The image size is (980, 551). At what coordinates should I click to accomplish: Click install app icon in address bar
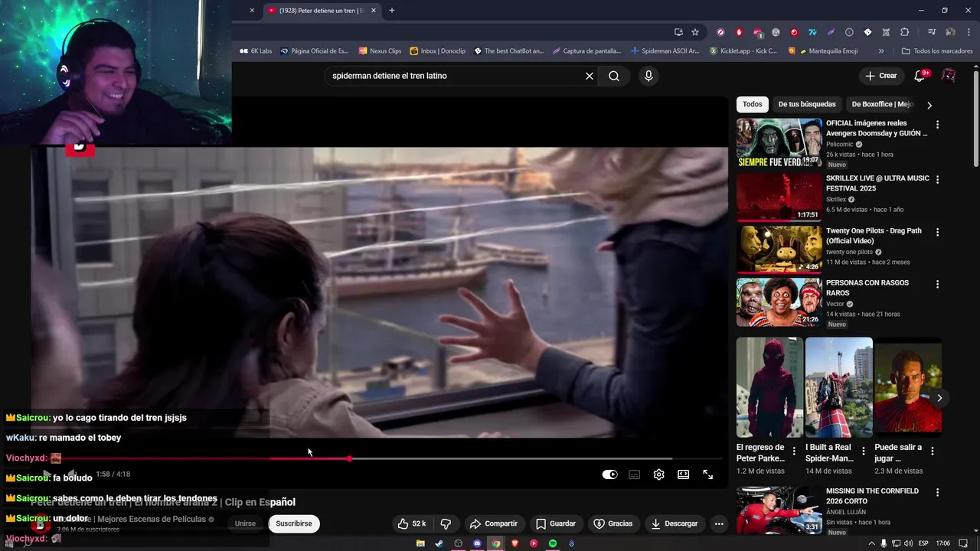[678, 32]
